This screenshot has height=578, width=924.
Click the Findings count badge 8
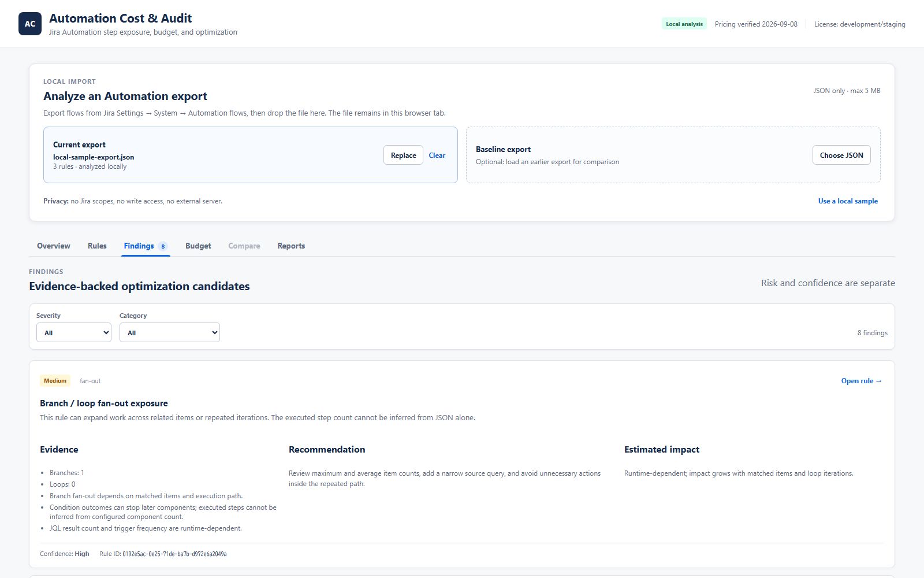click(x=163, y=246)
